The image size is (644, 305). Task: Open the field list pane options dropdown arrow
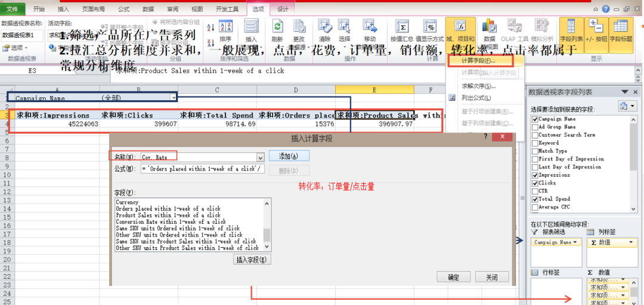(x=625, y=92)
